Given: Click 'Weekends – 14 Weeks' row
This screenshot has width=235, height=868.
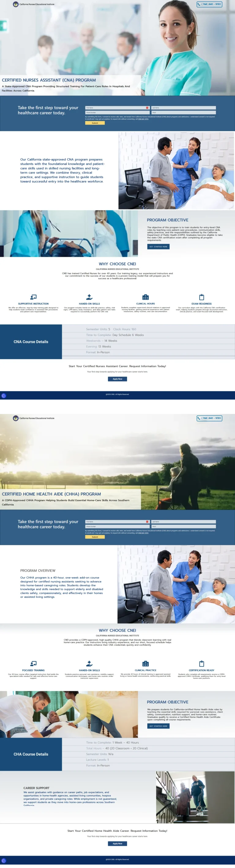Looking at the screenshot, I should point(148,341).
